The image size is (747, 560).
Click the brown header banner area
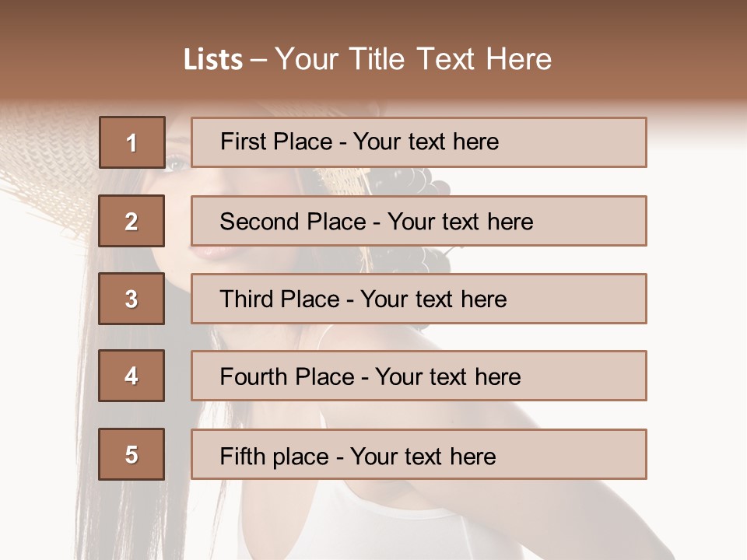tap(373, 50)
